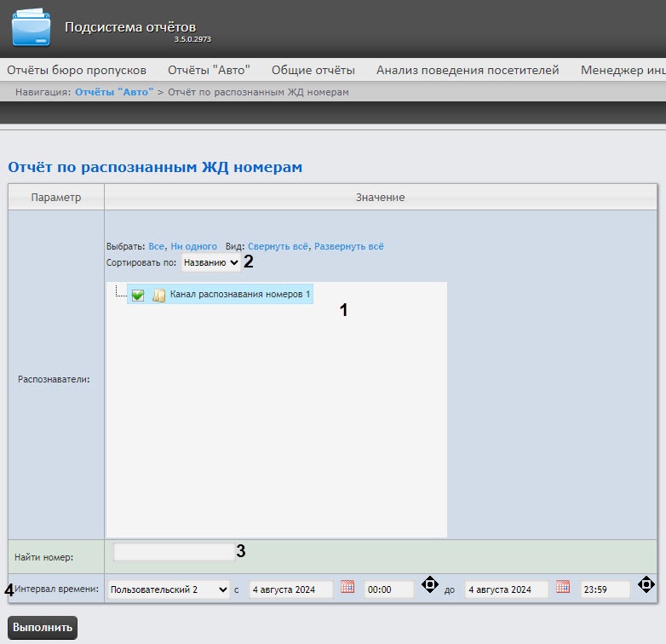Open the Общие отчёты menu

[313, 70]
